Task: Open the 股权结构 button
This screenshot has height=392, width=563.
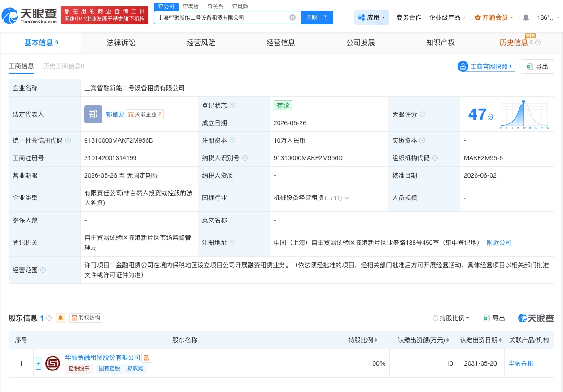Action: coord(86,318)
